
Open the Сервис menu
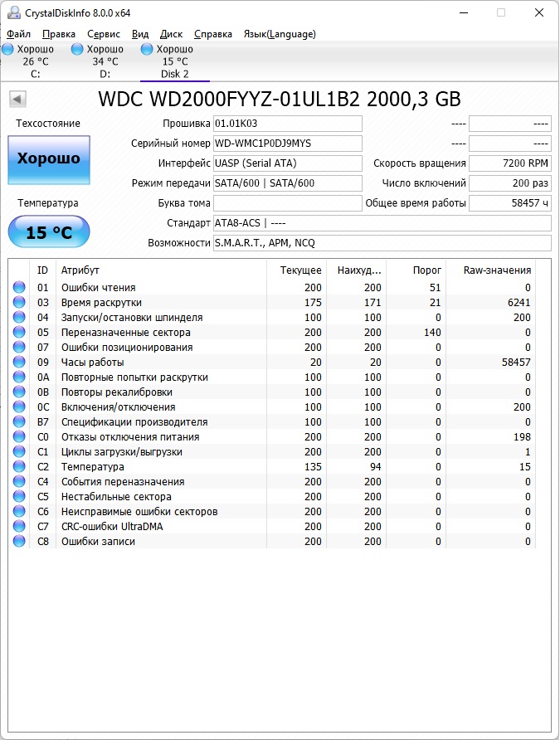pos(104,34)
